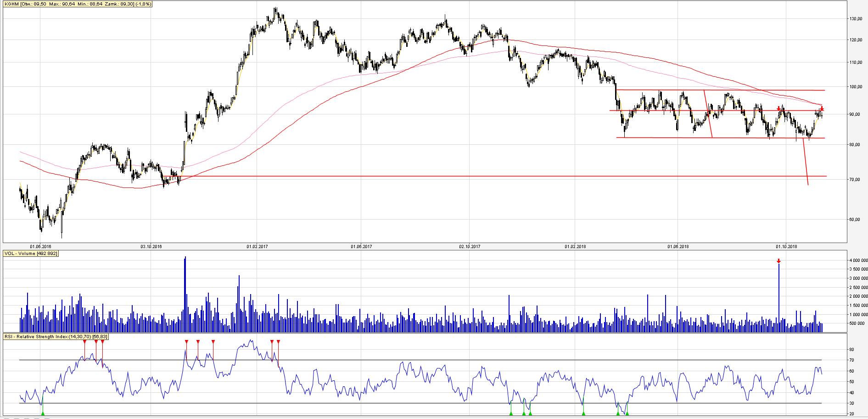
Task: Click volume axis value 3 000 000
Action: [858, 278]
